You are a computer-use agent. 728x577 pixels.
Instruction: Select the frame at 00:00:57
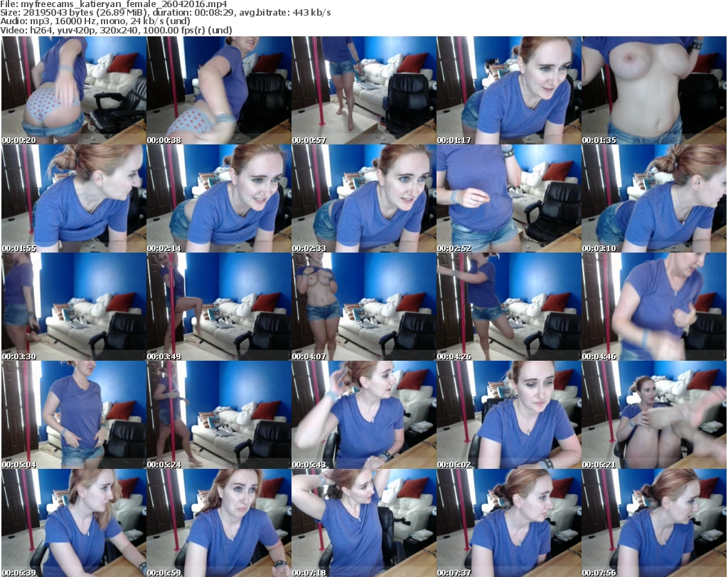pyautogui.click(x=364, y=90)
